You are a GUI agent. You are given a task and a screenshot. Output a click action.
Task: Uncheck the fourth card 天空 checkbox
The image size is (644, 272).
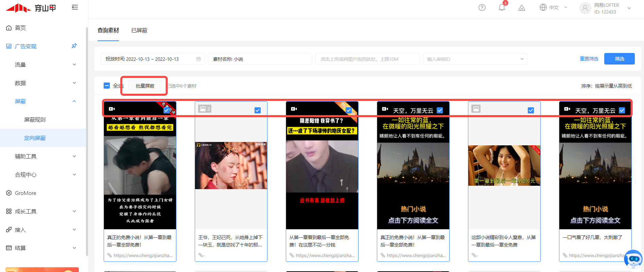(440, 110)
